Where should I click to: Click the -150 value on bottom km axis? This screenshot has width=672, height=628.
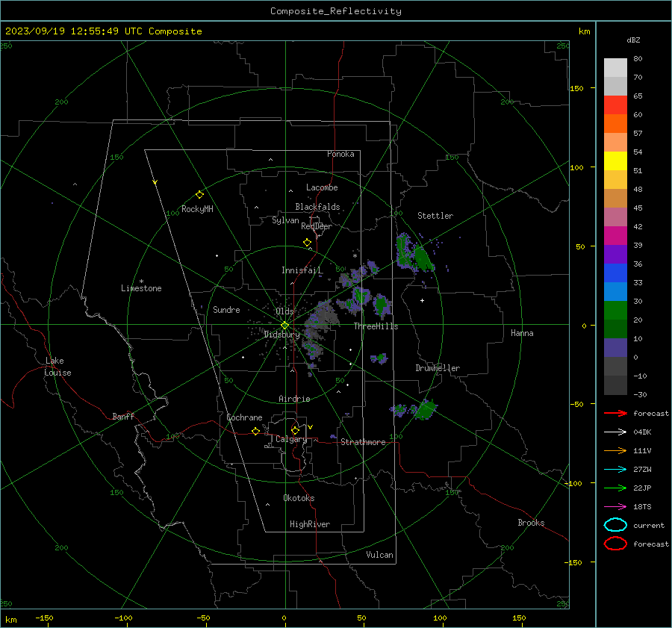click(x=44, y=618)
